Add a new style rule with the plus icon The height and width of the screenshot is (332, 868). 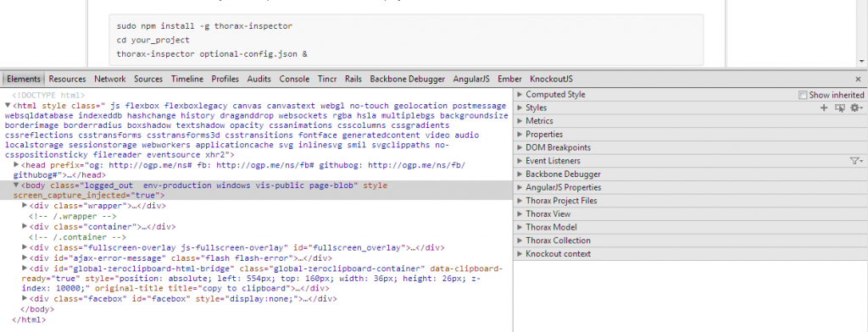click(824, 108)
